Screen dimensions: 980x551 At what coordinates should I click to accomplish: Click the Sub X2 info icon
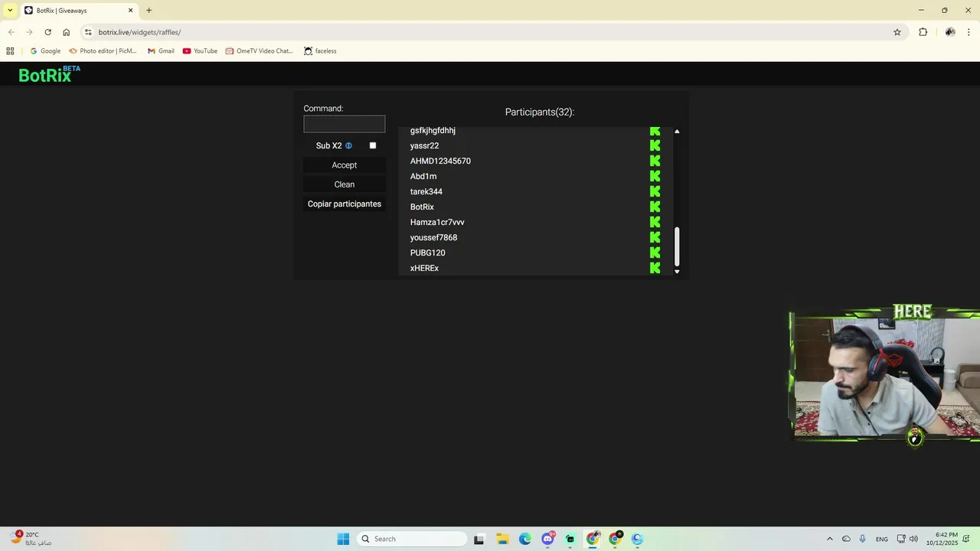pyautogui.click(x=348, y=145)
